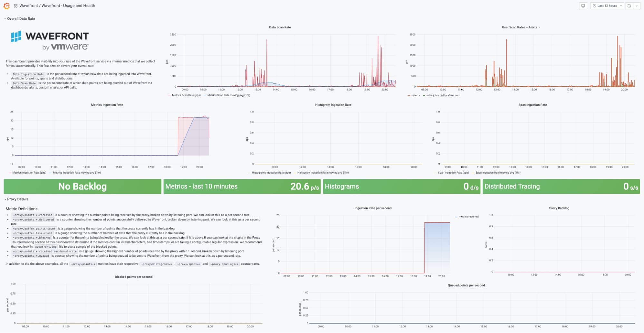Open the Metrics Ingestion Rate panel title
644x333 pixels.
pyautogui.click(x=107, y=105)
